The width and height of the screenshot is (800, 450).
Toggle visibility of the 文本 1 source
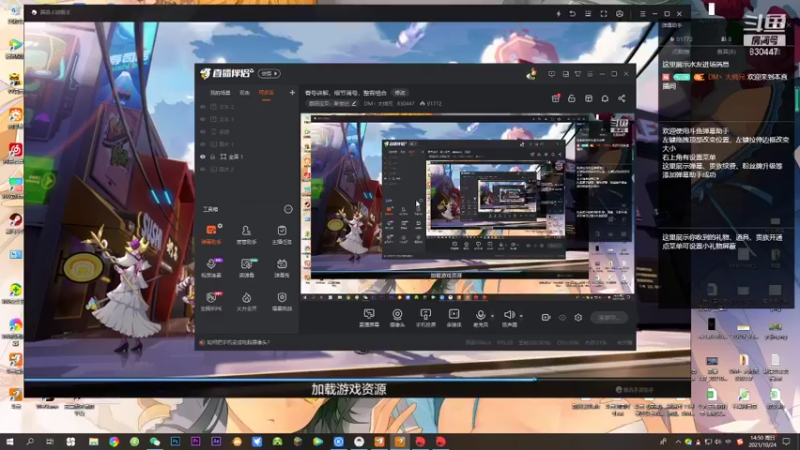click(203, 119)
